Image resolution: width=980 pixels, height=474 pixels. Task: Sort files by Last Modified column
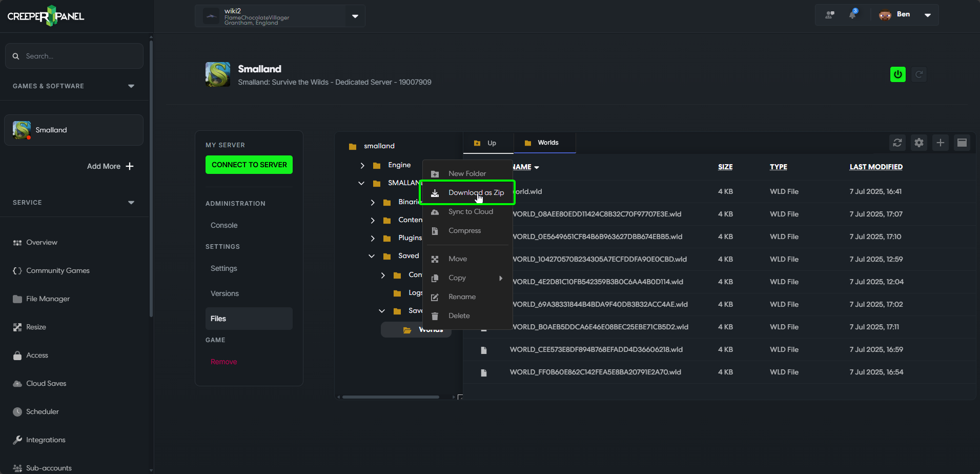point(876,167)
